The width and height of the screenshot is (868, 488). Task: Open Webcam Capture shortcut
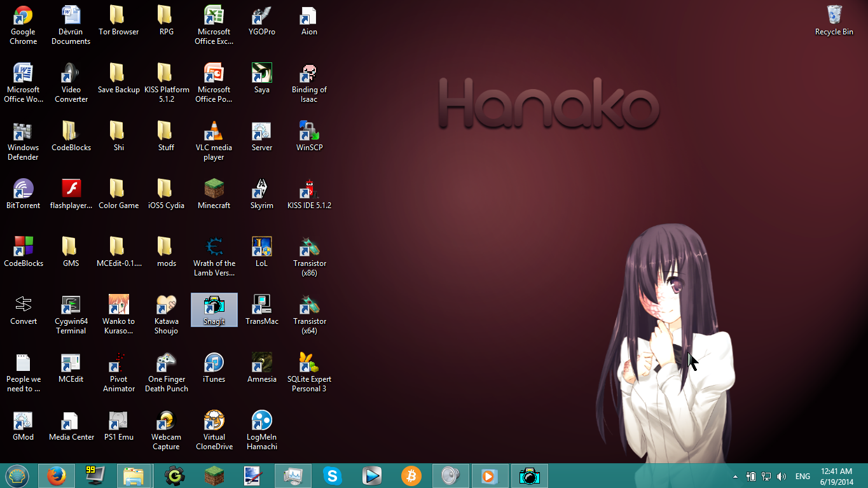pyautogui.click(x=167, y=431)
